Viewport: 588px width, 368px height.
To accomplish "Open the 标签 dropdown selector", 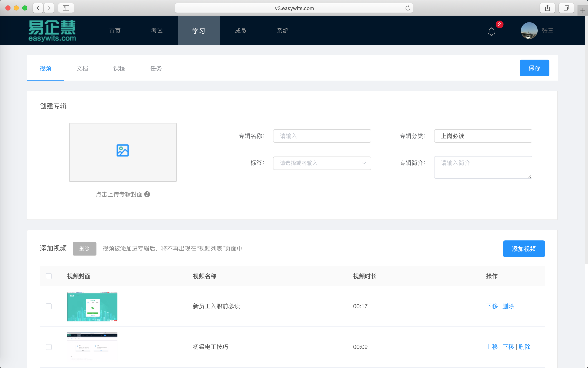I will [322, 163].
